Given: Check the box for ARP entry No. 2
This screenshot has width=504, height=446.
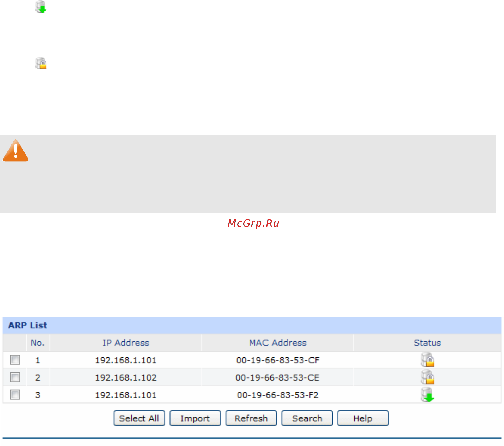Looking at the screenshot, I should [15, 377].
